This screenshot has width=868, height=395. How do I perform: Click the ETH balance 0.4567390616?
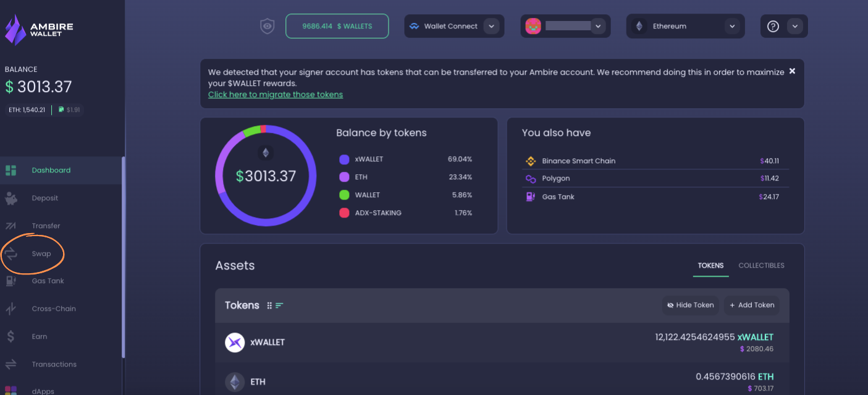[x=725, y=376]
